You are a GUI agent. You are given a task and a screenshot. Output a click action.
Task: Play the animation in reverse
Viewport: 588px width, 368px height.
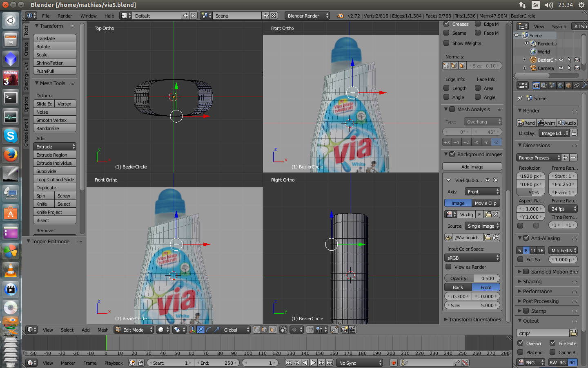point(305,363)
